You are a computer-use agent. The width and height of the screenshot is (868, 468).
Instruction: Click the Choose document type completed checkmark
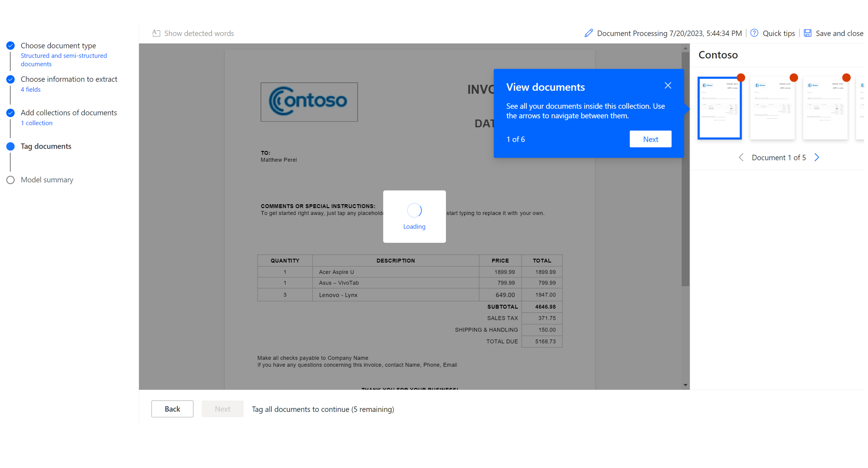coord(10,46)
